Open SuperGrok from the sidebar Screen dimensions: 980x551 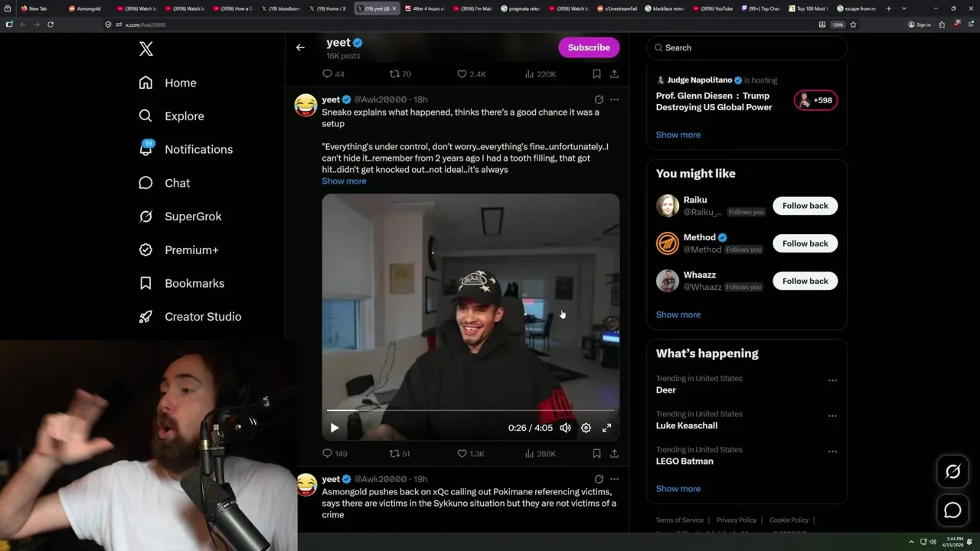(x=180, y=217)
